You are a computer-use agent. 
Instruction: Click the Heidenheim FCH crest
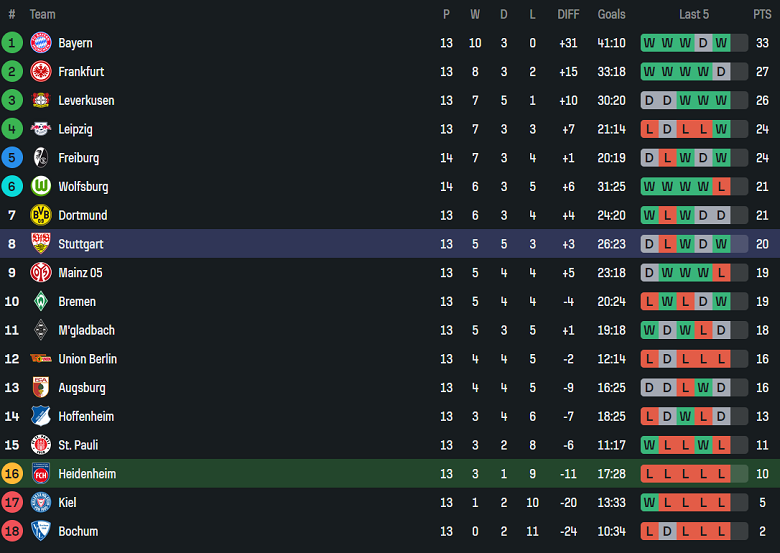(x=40, y=474)
